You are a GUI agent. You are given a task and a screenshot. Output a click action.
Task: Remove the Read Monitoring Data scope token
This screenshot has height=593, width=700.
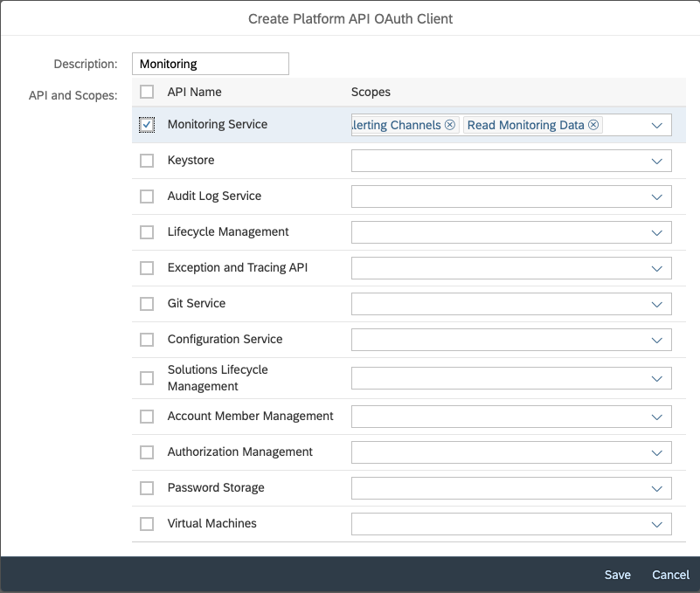593,125
